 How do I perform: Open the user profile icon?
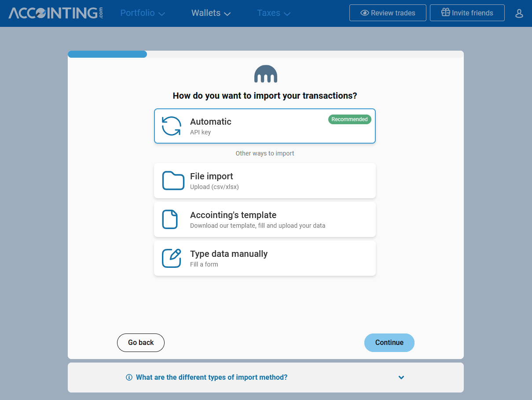519,13
